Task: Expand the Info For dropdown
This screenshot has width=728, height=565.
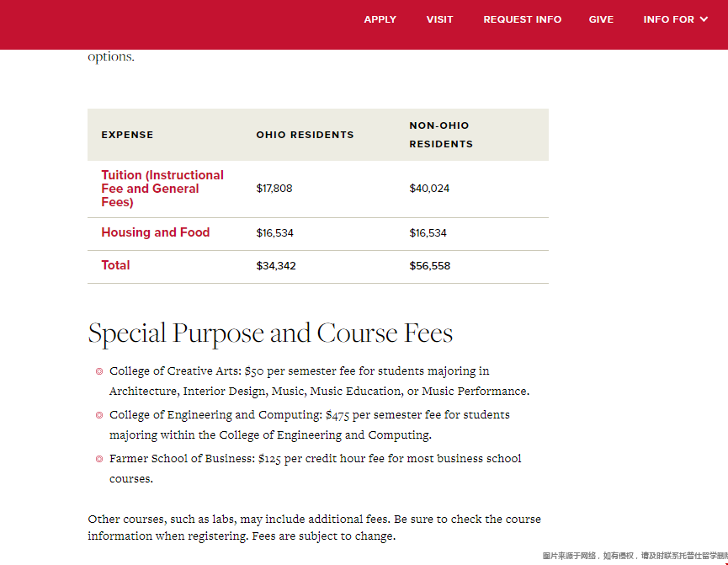Action: click(675, 19)
